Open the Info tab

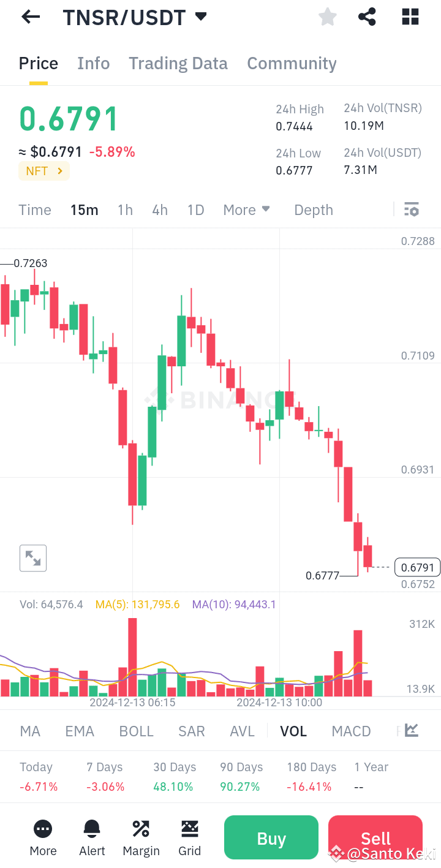pyautogui.click(x=93, y=63)
